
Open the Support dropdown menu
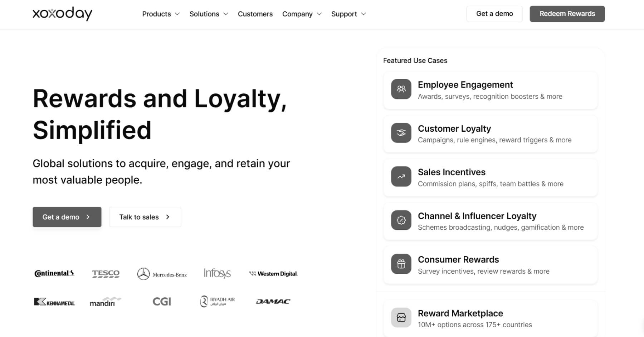point(348,14)
